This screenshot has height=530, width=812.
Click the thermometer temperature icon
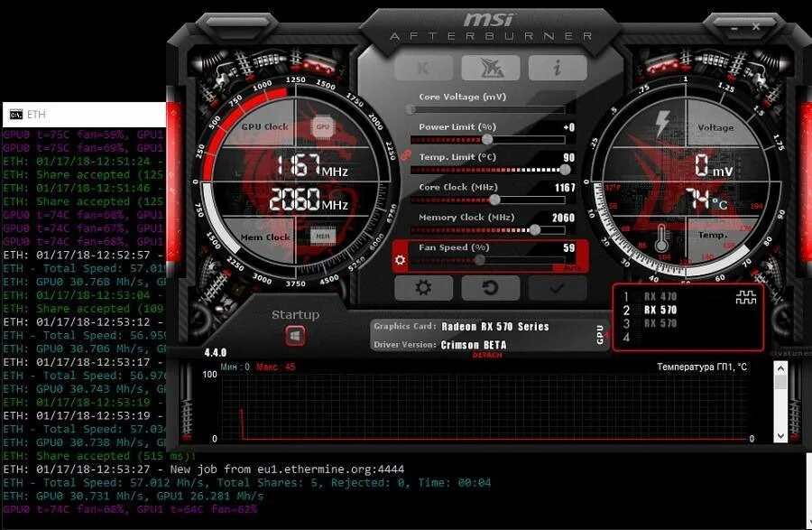point(661,238)
